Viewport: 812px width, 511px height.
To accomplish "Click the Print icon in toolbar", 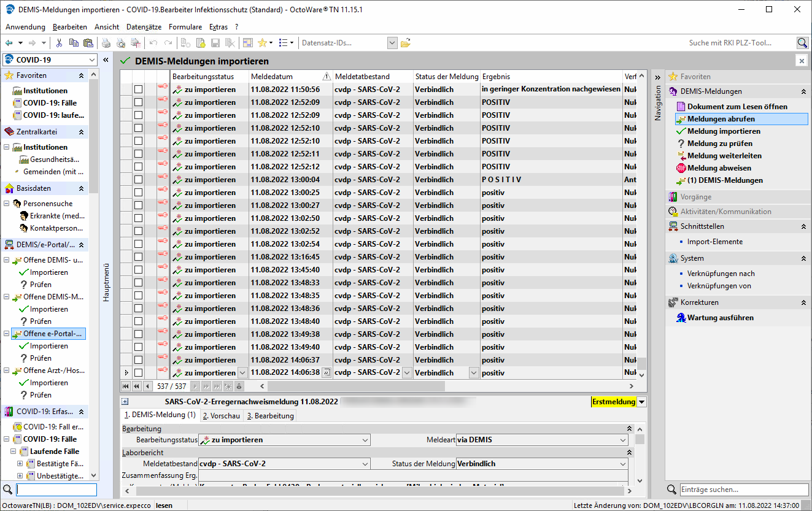I will [x=106, y=43].
